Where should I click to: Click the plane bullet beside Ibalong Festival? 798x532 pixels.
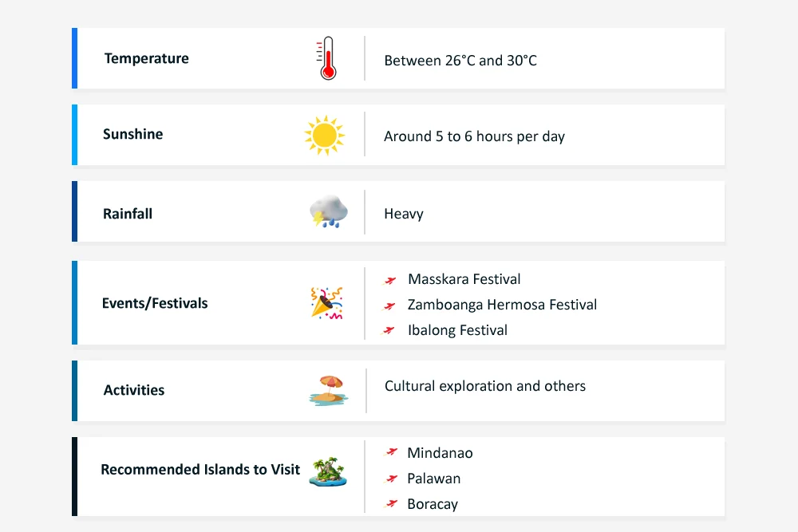click(x=390, y=330)
